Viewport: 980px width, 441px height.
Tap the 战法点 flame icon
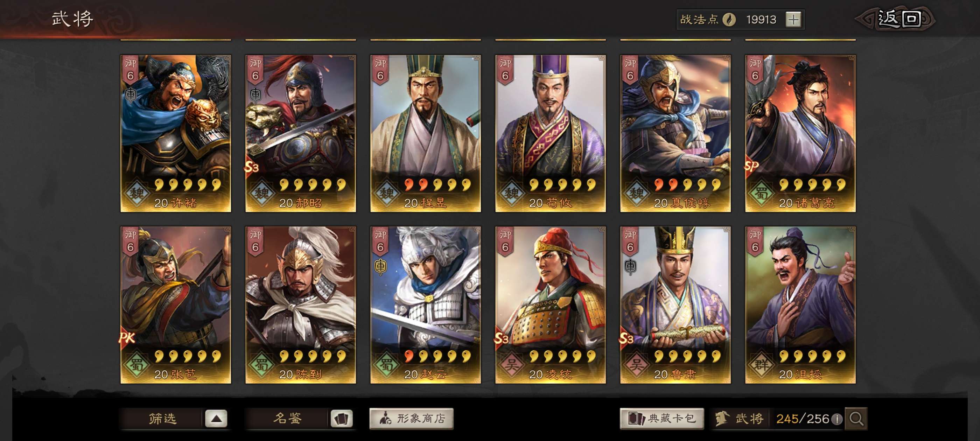click(729, 19)
